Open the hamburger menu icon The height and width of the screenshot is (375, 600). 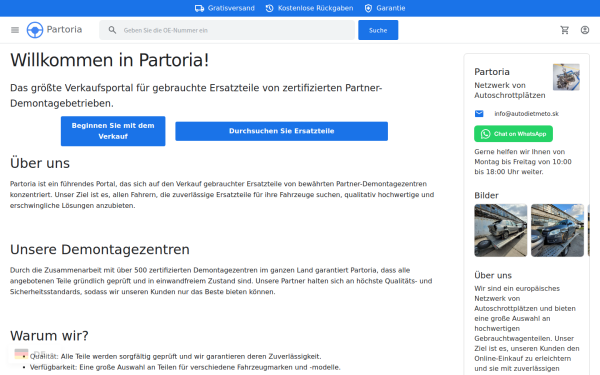click(15, 30)
